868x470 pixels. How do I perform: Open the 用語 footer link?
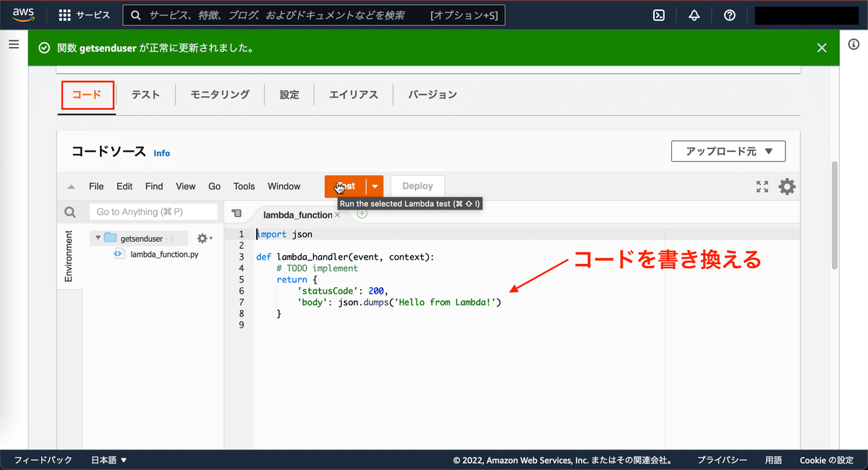coord(773,460)
